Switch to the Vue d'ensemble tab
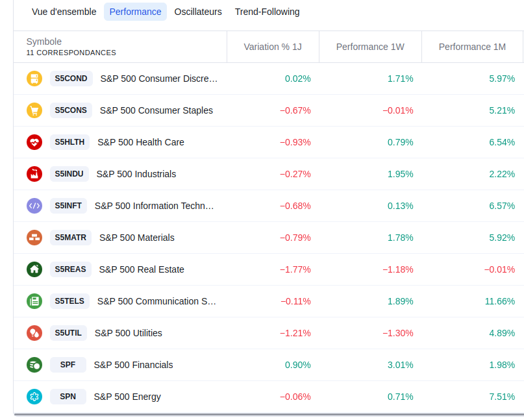 point(64,12)
